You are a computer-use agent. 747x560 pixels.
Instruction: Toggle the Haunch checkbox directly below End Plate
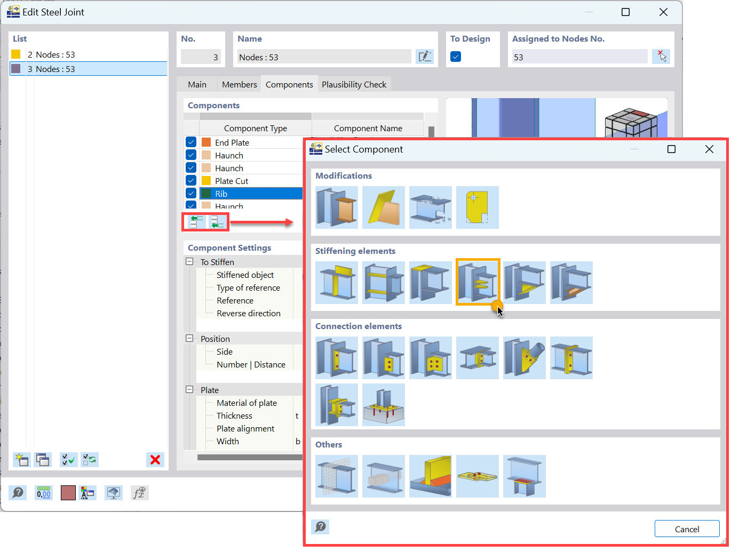pos(191,155)
